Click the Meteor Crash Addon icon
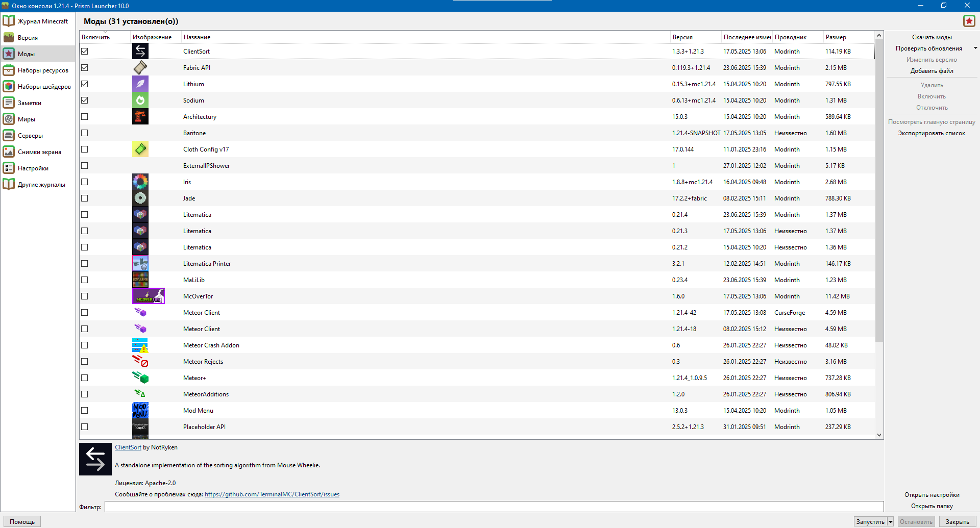Image resolution: width=980 pixels, height=528 pixels. pyautogui.click(x=140, y=345)
